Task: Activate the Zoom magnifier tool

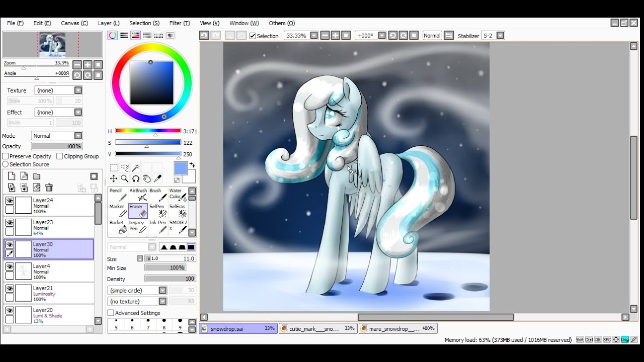Action: point(125,178)
